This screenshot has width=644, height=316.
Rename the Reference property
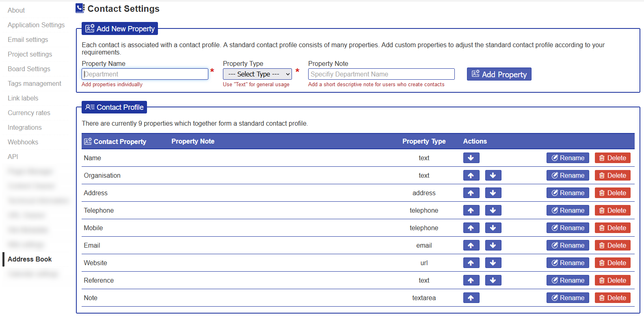[568, 280]
